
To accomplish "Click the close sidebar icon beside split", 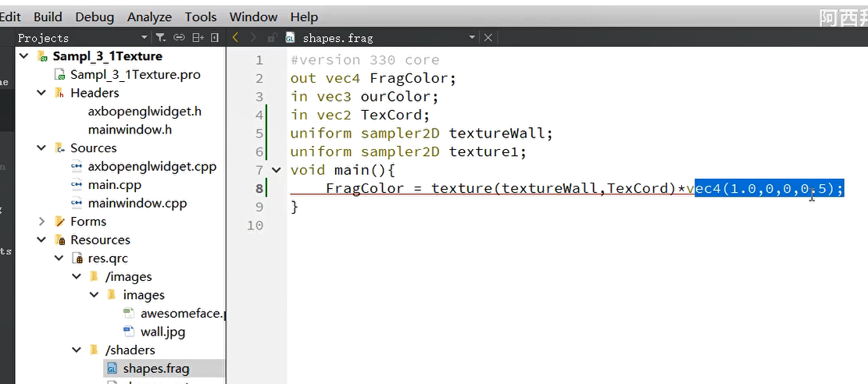I will pos(216,37).
